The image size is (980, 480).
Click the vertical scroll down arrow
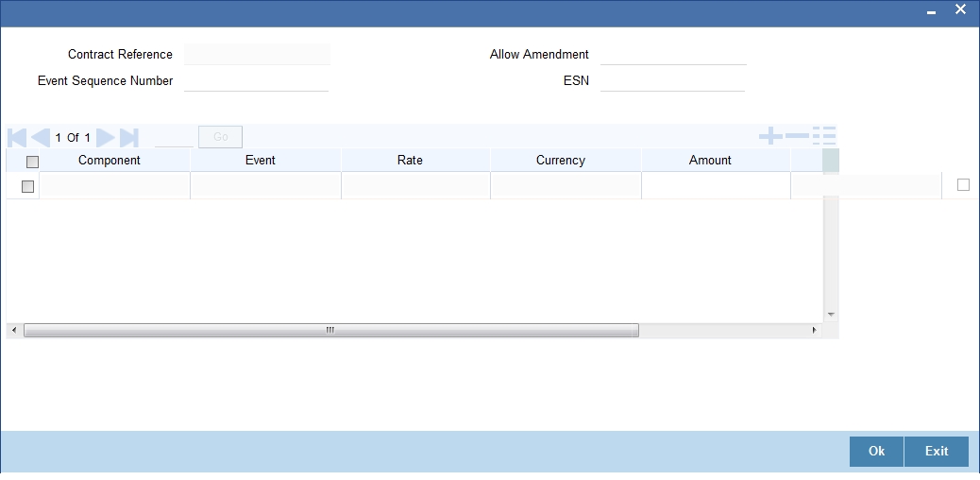click(831, 314)
